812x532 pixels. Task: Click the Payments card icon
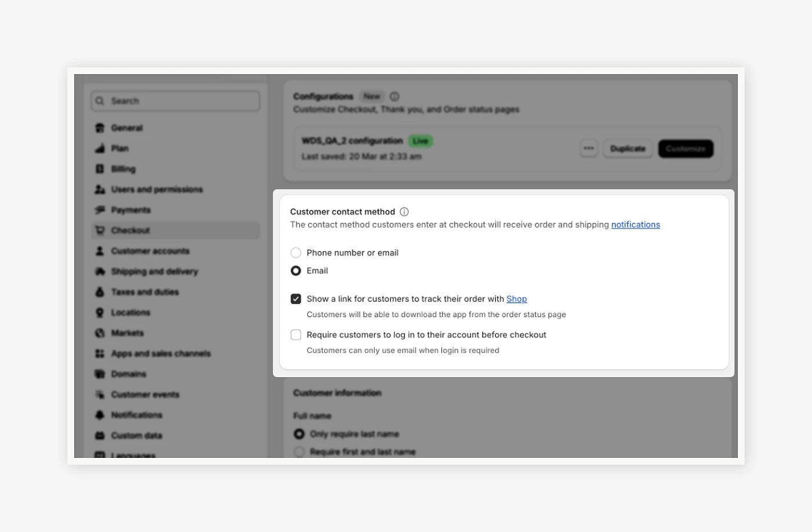coord(100,210)
